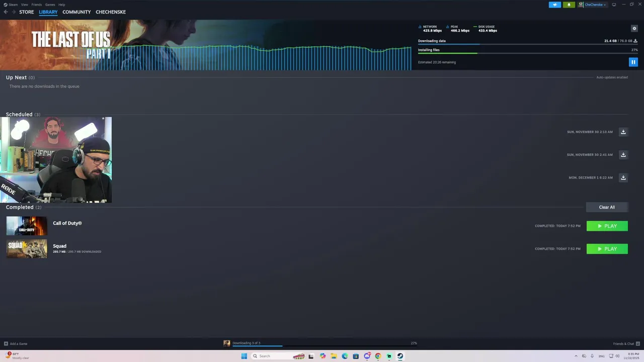644x362 pixels.
Task: Open the Call of Duty thumbnail
Action: point(27,226)
